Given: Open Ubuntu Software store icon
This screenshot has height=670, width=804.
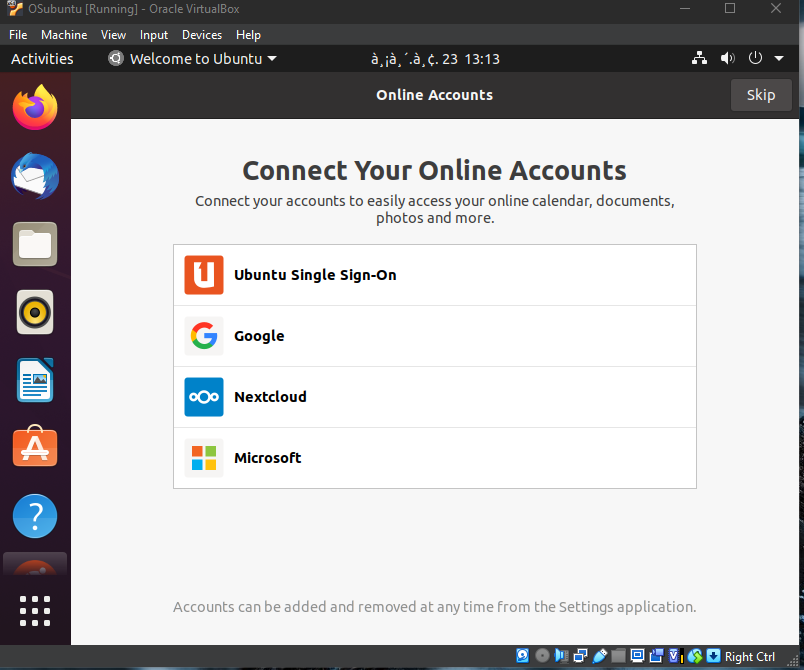Looking at the screenshot, I should coord(35,448).
